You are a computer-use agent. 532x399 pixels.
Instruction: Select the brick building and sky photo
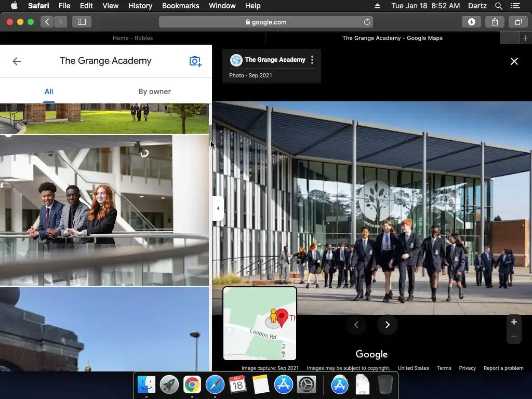pos(104,329)
